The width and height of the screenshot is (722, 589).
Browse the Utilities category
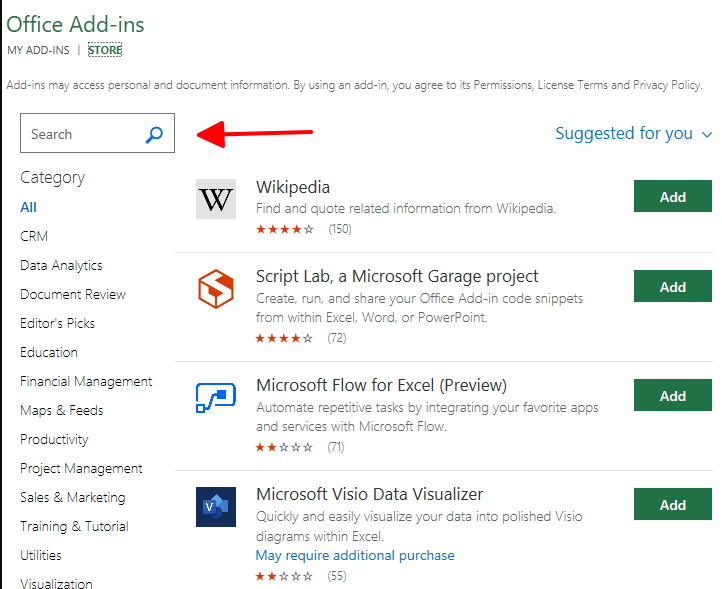pos(41,555)
